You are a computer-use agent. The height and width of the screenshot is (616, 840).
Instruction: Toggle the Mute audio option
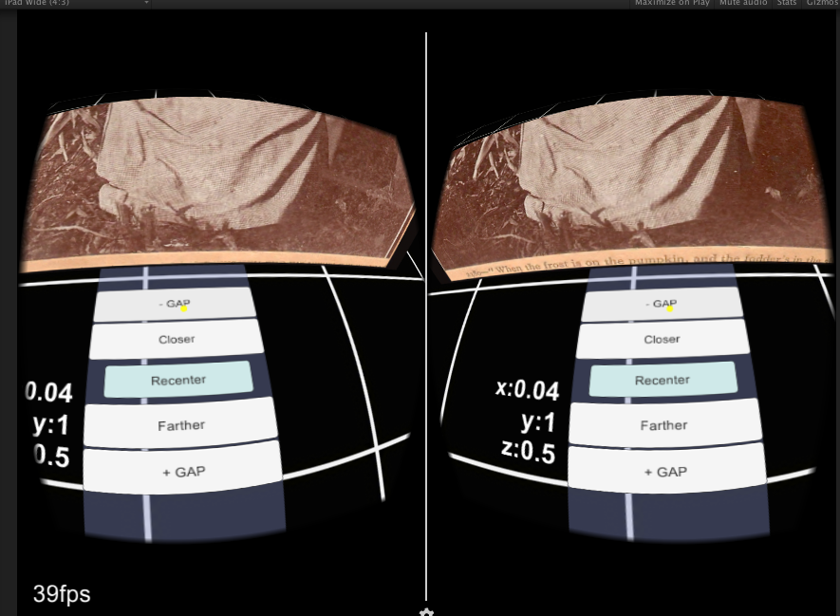tap(743, 3)
